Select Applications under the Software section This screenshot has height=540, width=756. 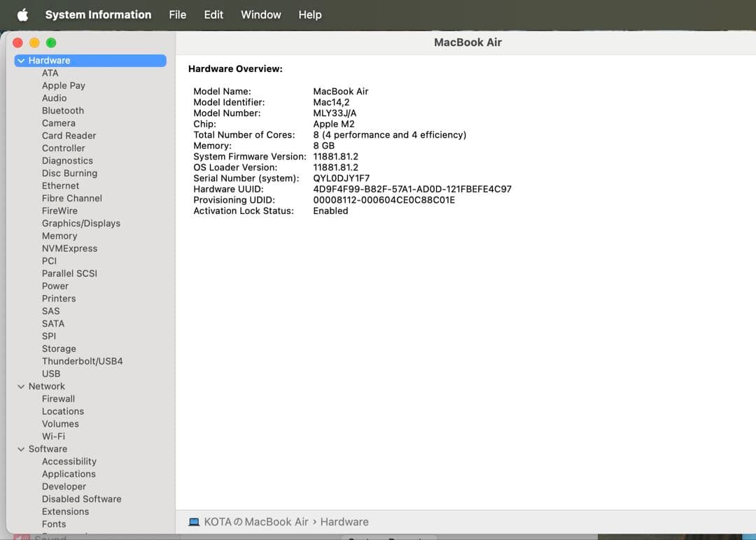point(69,474)
